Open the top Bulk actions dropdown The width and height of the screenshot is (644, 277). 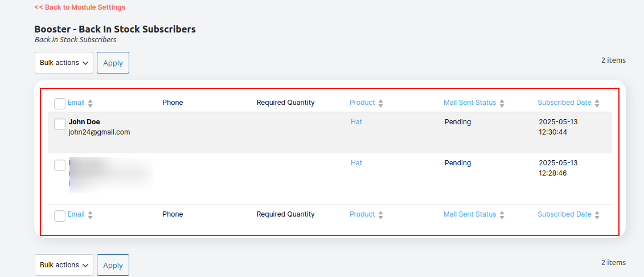click(64, 63)
